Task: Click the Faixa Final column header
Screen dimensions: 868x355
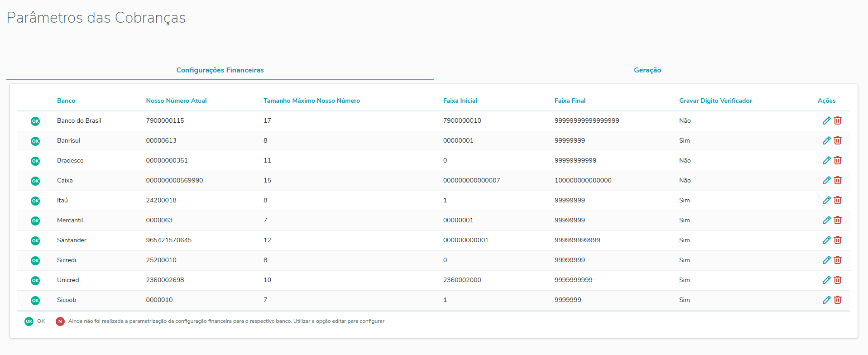Action: click(x=570, y=101)
